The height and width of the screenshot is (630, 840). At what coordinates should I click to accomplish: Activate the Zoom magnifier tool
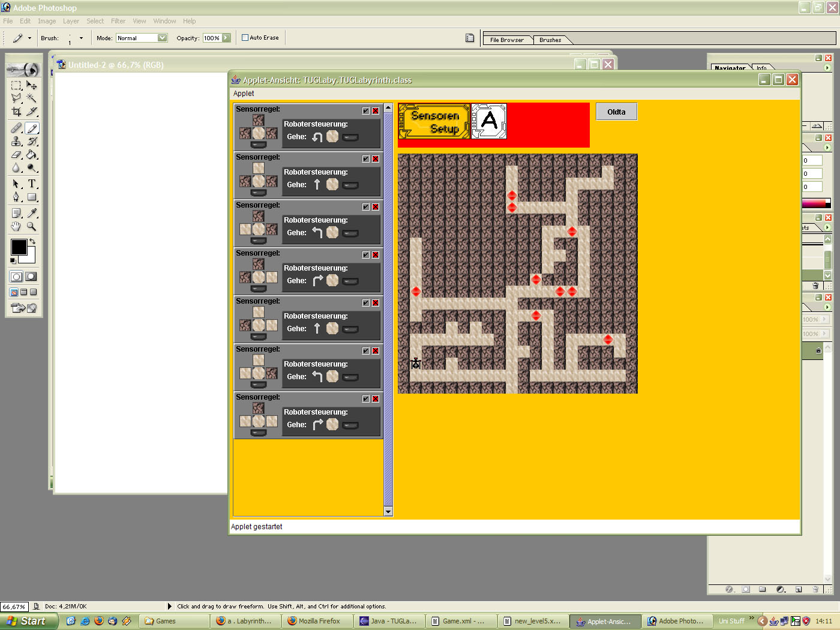point(32,227)
